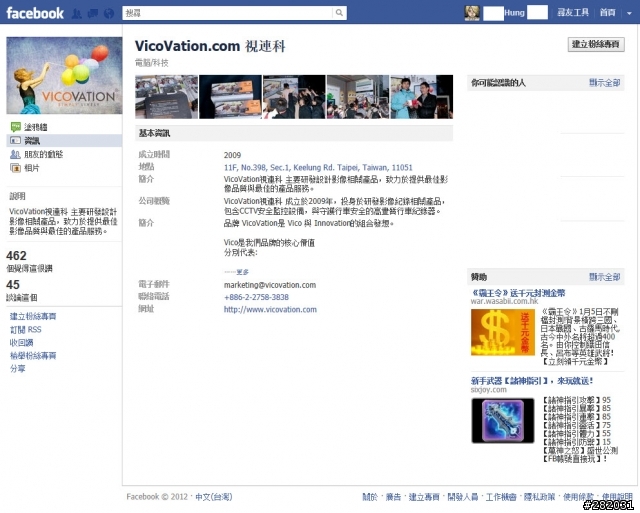Open 隱私政策 footer link
The width and height of the screenshot is (640, 513).
[540, 497]
